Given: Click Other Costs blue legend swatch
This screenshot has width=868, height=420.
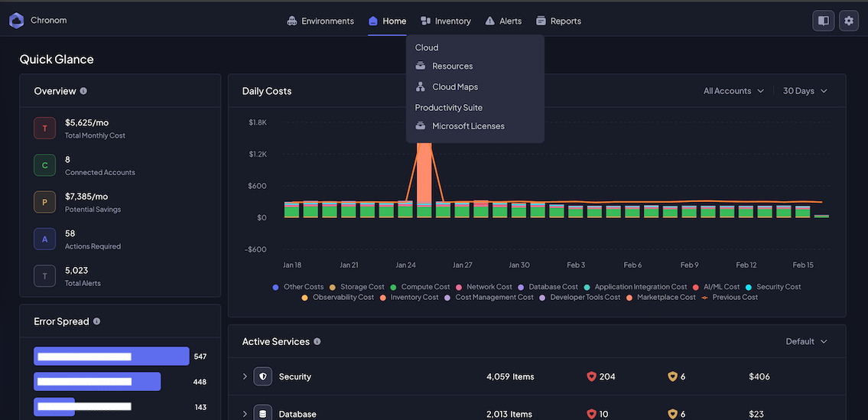Looking at the screenshot, I should click(275, 287).
